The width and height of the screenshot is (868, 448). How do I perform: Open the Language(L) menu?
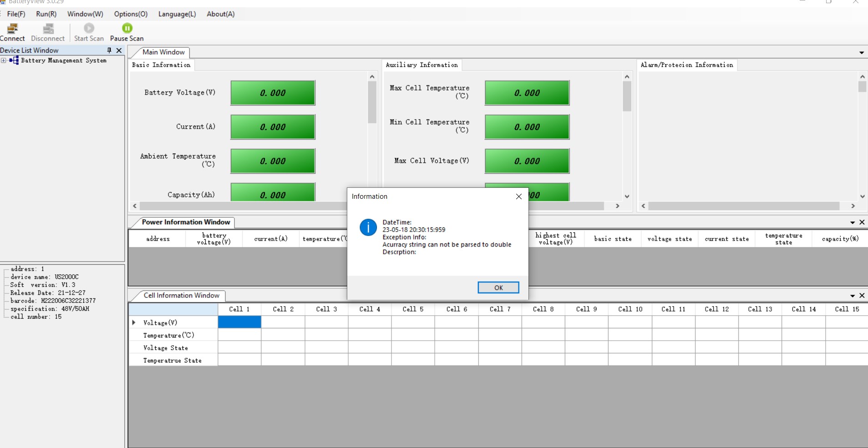pos(177,14)
